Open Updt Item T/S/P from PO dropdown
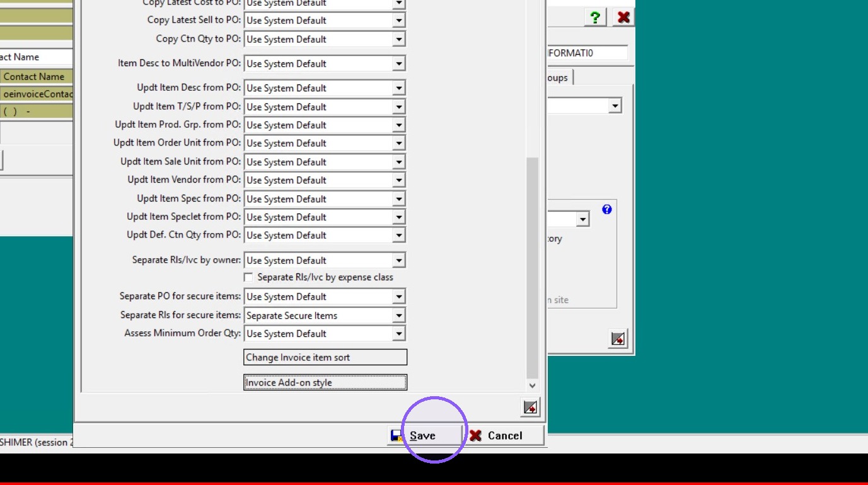This screenshot has height=485, width=868. click(x=398, y=106)
